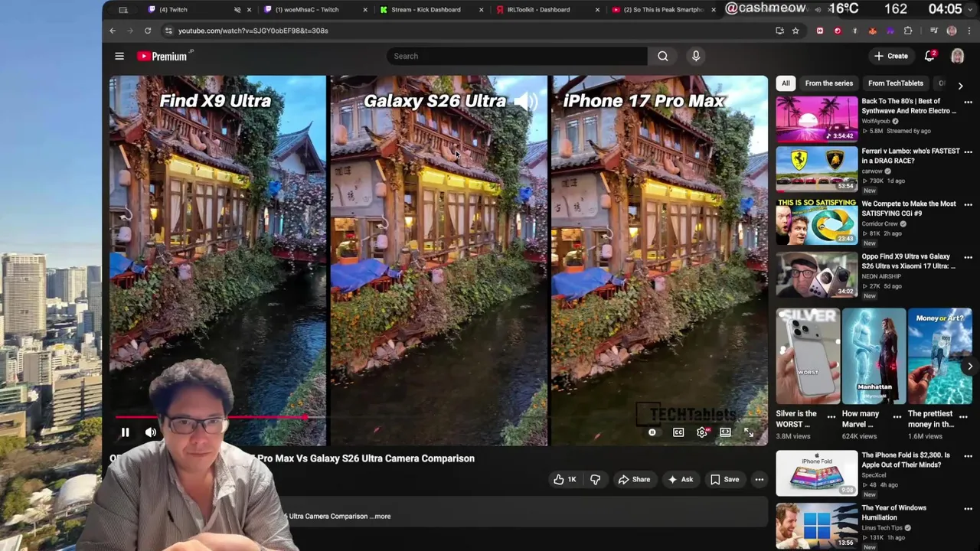The image size is (980, 551).
Task: Click the search magnifier button
Action: coord(663,56)
